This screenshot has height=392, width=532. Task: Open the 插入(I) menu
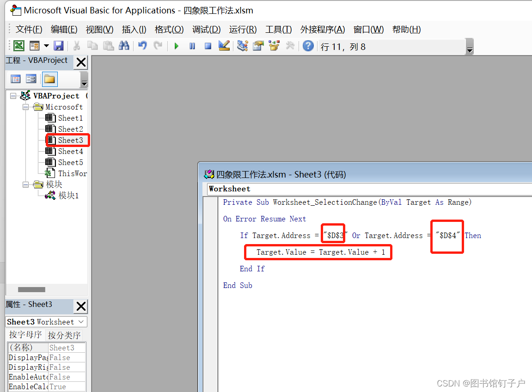pos(134,30)
